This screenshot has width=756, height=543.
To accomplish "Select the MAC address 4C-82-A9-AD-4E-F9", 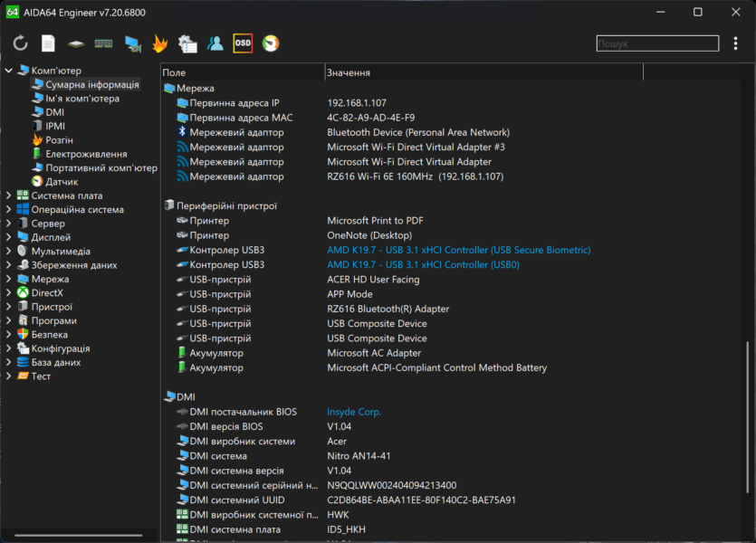I will point(371,118).
